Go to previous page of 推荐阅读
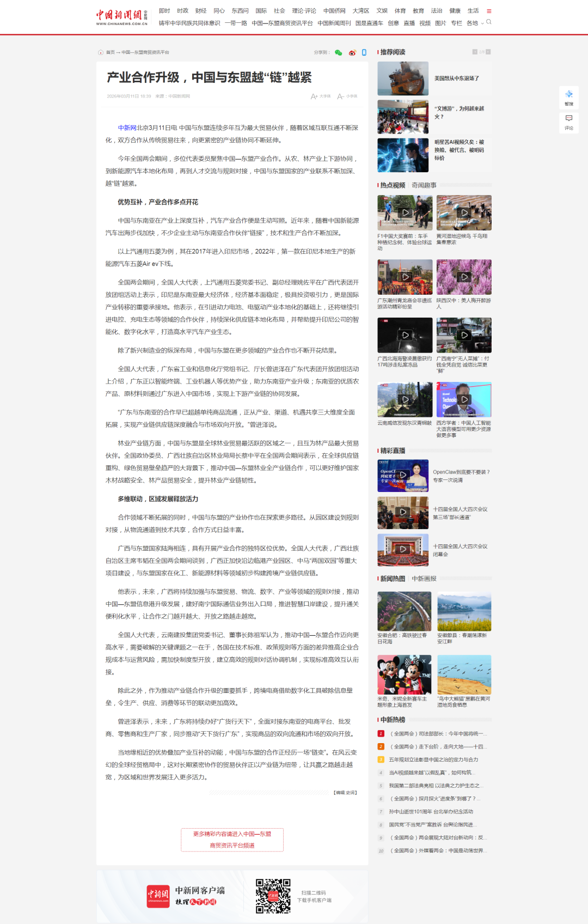 pos(475,52)
